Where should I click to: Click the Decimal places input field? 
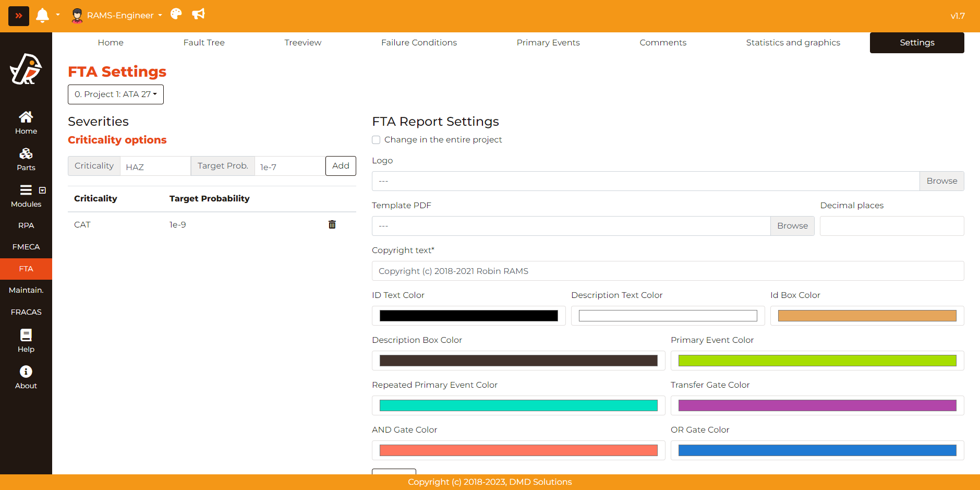tap(891, 226)
